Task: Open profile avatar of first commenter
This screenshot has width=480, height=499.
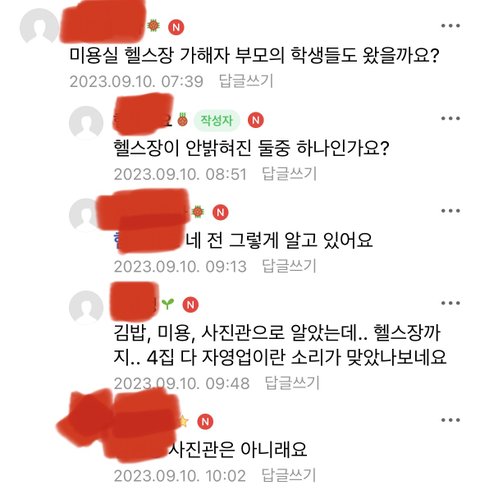Action: 39,27
